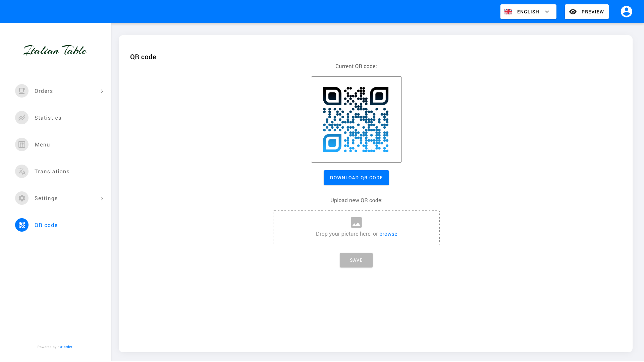This screenshot has height=362, width=644.
Task: Go to Statistics menu item
Action: 48,118
